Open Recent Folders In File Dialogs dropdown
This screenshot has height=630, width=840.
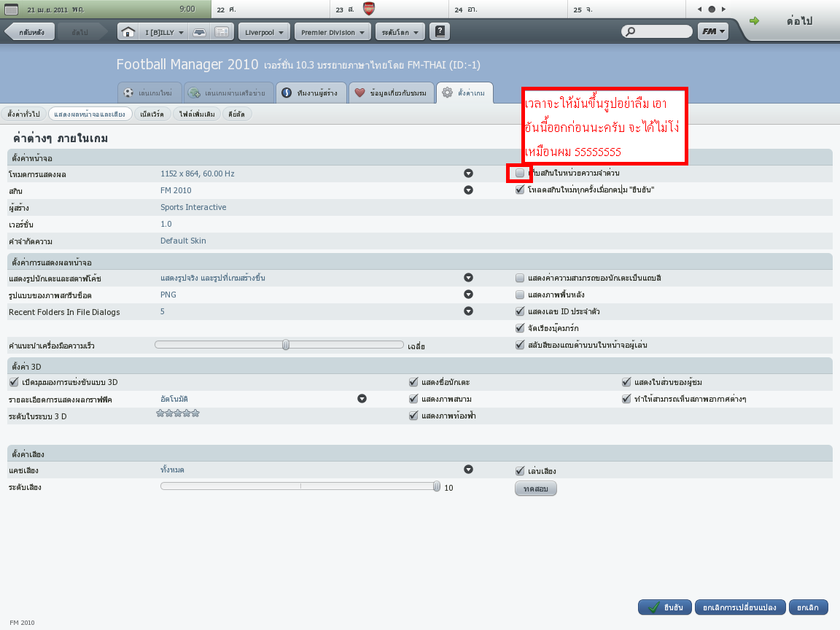click(x=468, y=311)
